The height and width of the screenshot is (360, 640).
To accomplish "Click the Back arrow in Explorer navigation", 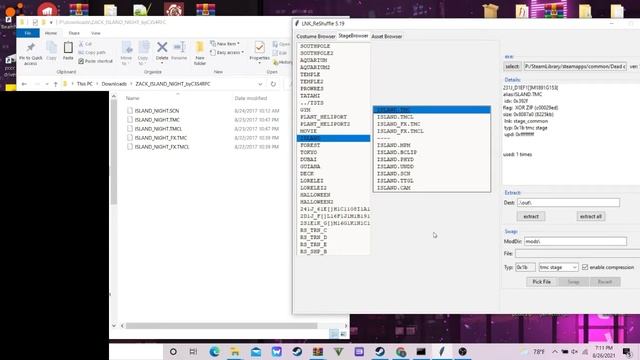I will [x=24, y=84].
